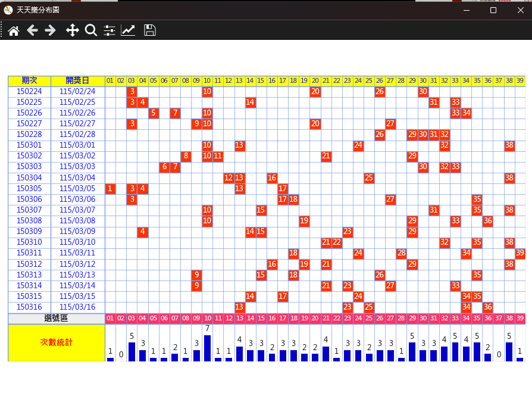Click the date 115/03/16 cell
The width and height of the screenshot is (532, 396).
point(77,307)
